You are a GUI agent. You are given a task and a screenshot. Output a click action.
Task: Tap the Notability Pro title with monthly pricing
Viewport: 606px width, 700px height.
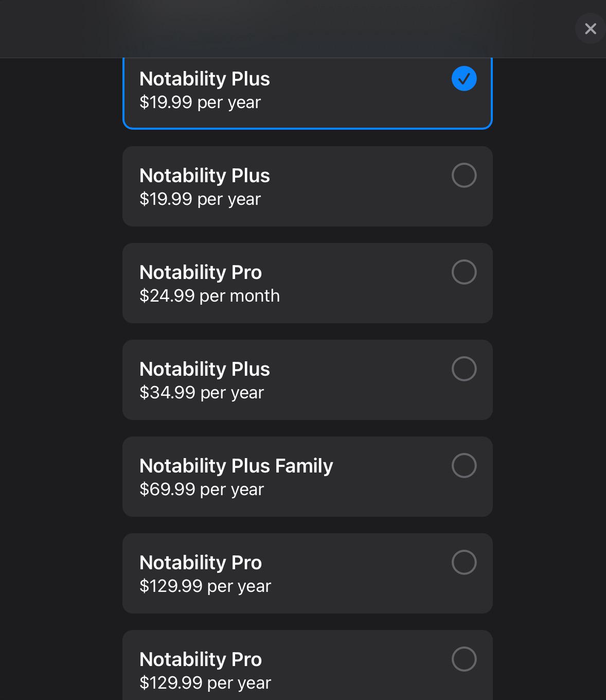pos(201,272)
